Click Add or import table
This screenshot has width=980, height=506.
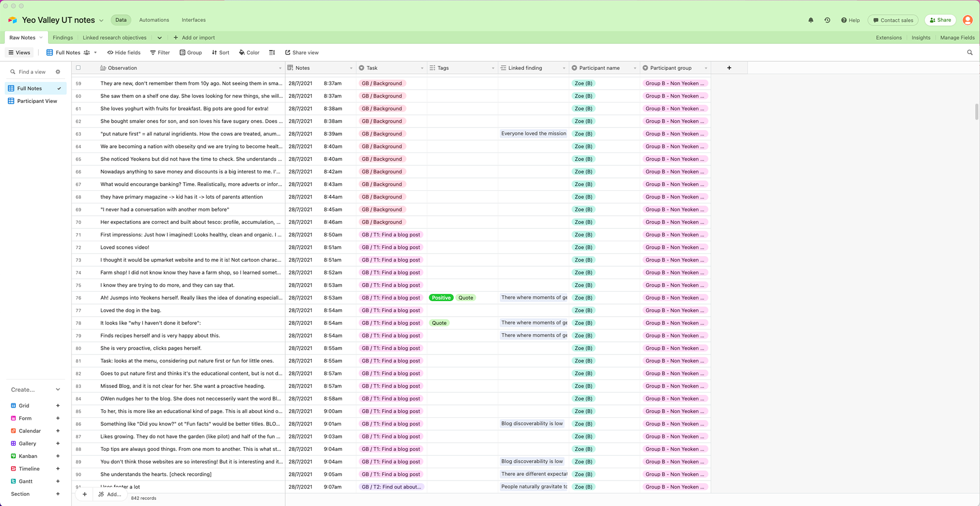point(194,38)
